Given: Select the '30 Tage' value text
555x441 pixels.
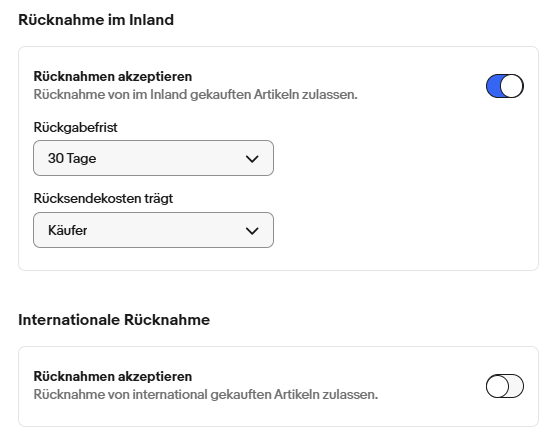Looking at the screenshot, I should pyautogui.click(x=72, y=158).
